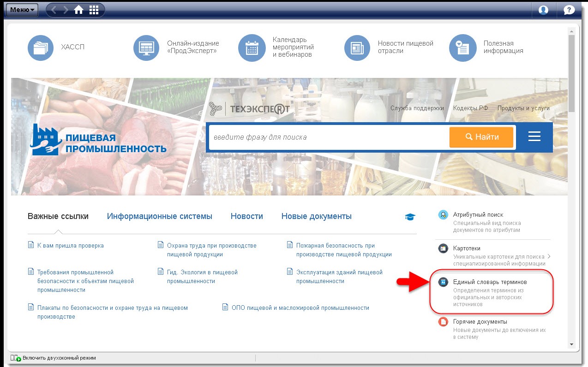588x367 pixels.
Task: Click document icon beside К вам пришла проверка
Action: click(31, 245)
